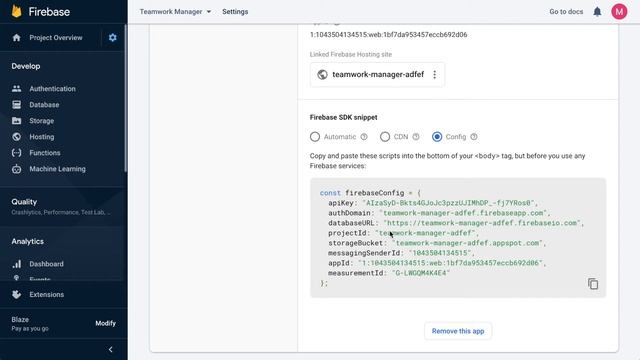Image resolution: width=640 pixels, height=360 pixels.
Task: Open Teamwork Manager project dropdown
Action: pyautogui.click(x=176, y=11)
